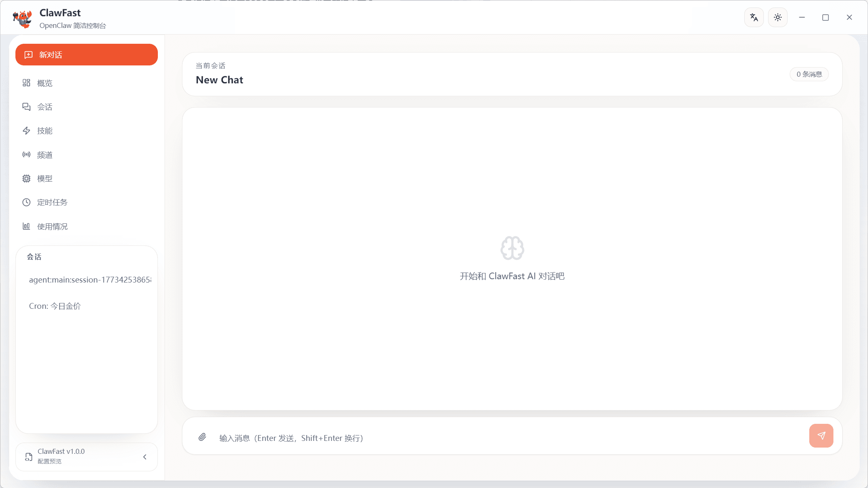868x488 pixels.
Task: Click the 0 条消息 message count badge
Action: [809, 74]
